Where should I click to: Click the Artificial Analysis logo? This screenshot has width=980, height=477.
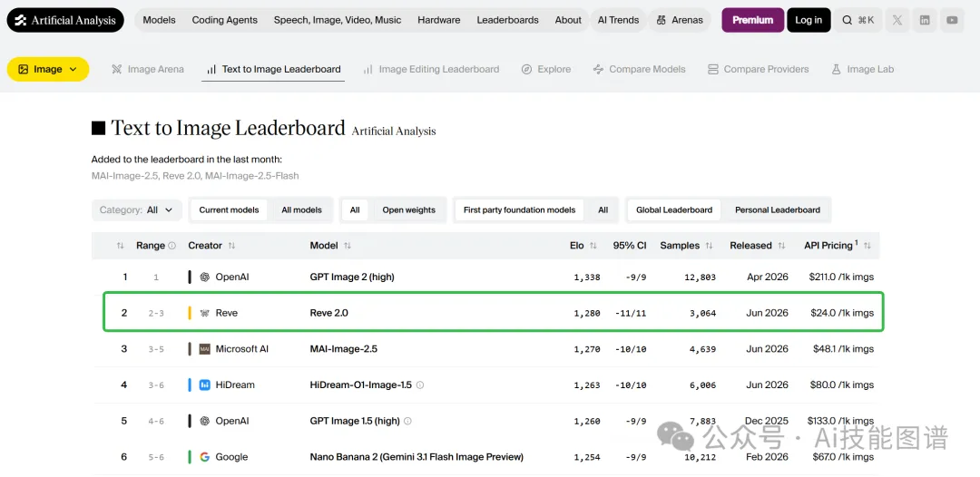point(65,20)
